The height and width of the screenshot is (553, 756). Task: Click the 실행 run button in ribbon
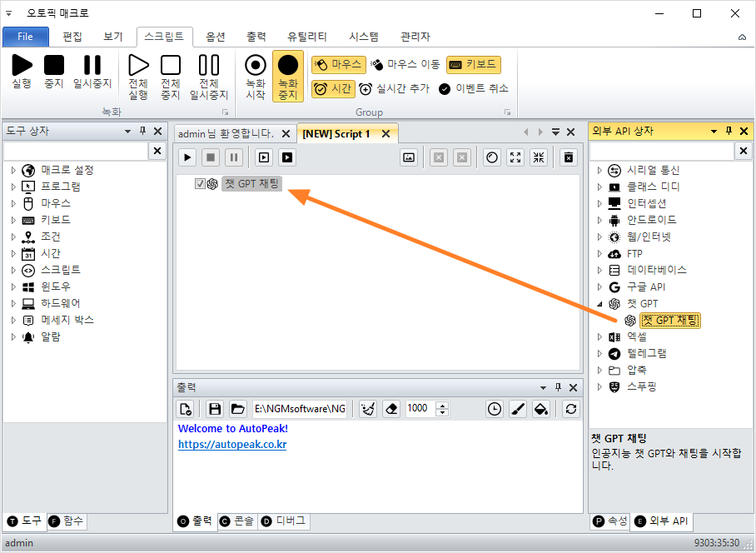(22, 72)
